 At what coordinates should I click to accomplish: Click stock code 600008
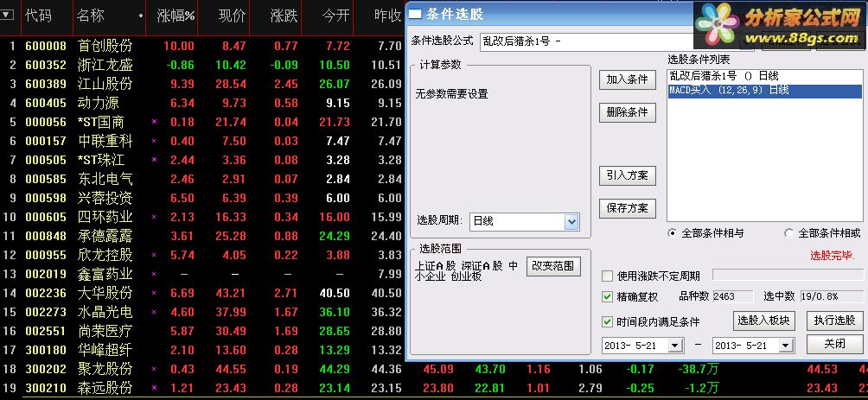(46, 46)
